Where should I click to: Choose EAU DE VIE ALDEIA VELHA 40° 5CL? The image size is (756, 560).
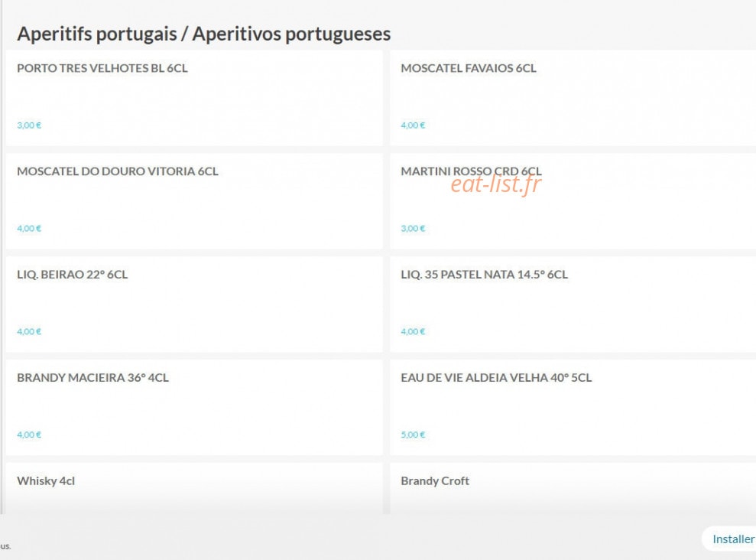pos(573,408)
